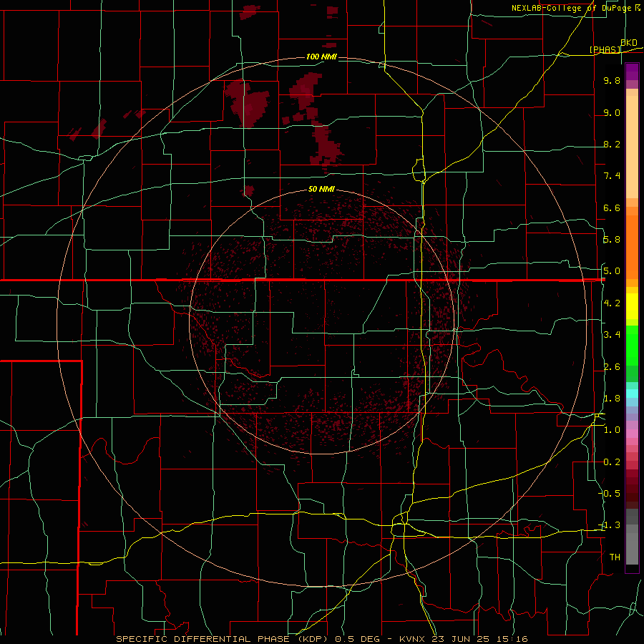The height and width of the screenshot is (644, 644).
Task: Click the '0.5 DEG' elevation text
Action: (356, 639)
